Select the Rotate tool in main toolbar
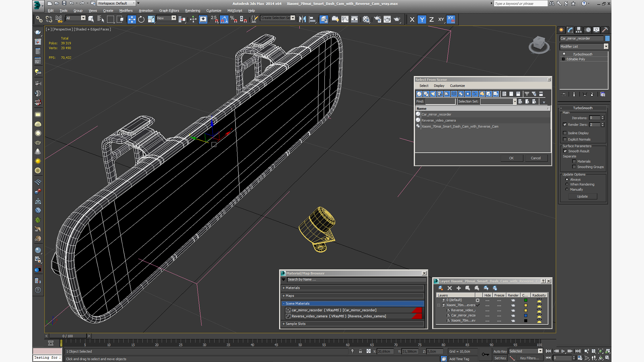 coord(141,19)
